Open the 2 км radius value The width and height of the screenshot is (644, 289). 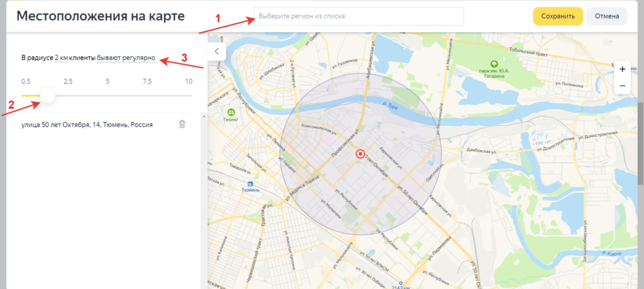pyautogui.click(x=61, y=58)
